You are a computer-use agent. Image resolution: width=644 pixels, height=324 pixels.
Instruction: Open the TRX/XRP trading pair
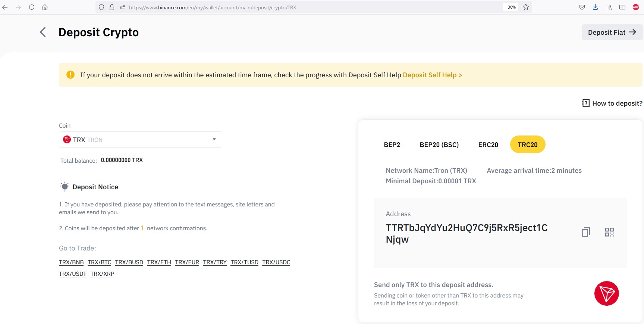point(102,274)
